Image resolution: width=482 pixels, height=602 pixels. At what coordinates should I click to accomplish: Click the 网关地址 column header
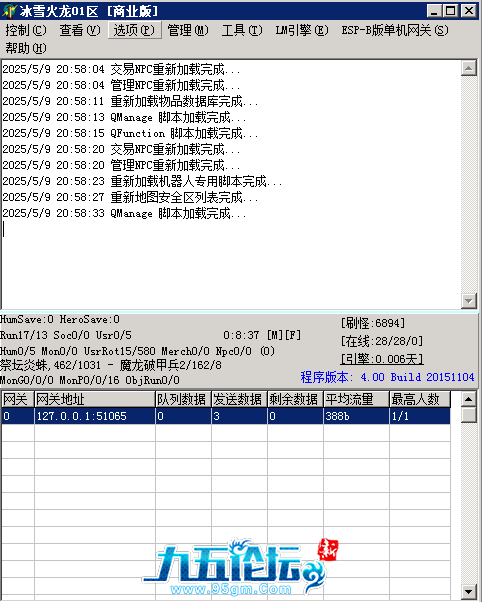(94, 399)
